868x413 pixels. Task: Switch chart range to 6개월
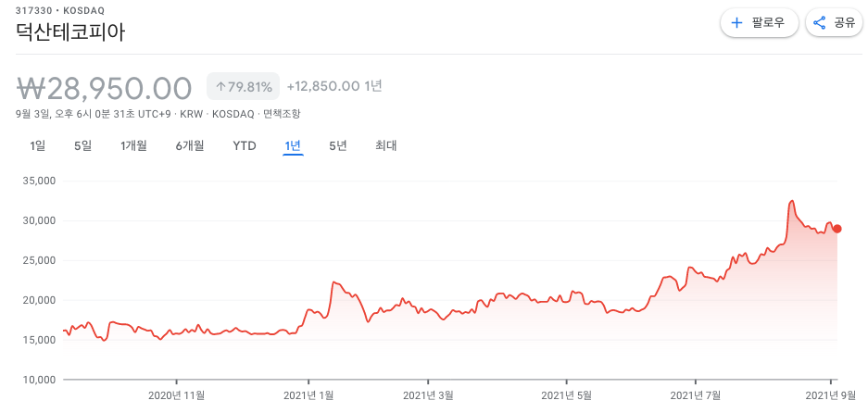(190, 146)
